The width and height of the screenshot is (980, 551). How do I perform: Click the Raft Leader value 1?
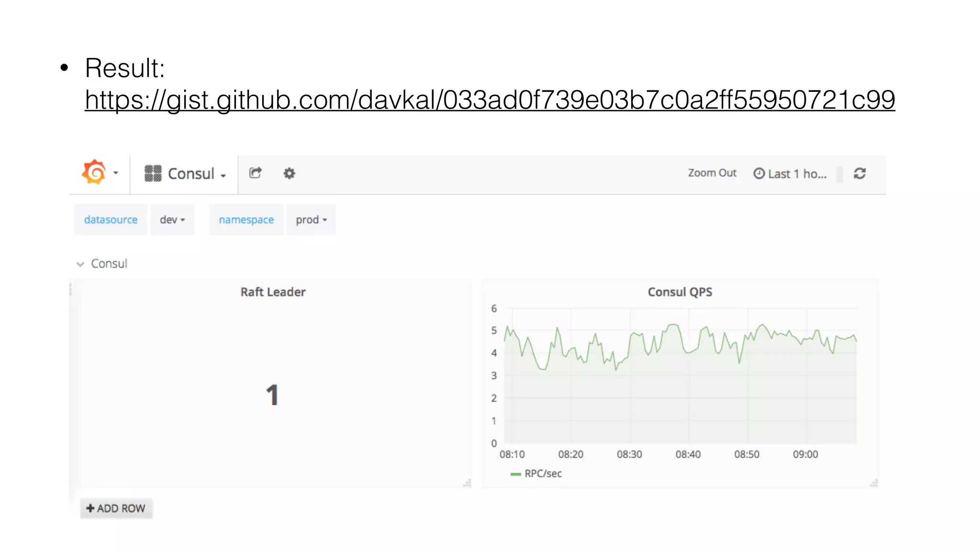272,395
